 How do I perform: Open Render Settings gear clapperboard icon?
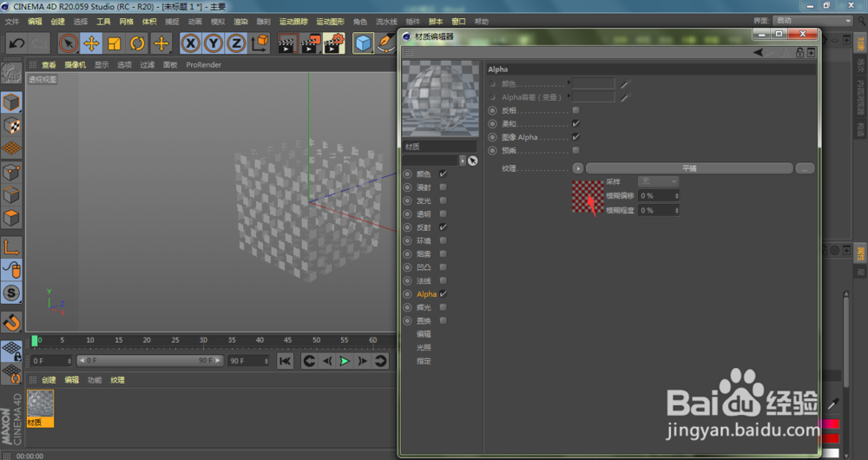(x=334, y=43)
